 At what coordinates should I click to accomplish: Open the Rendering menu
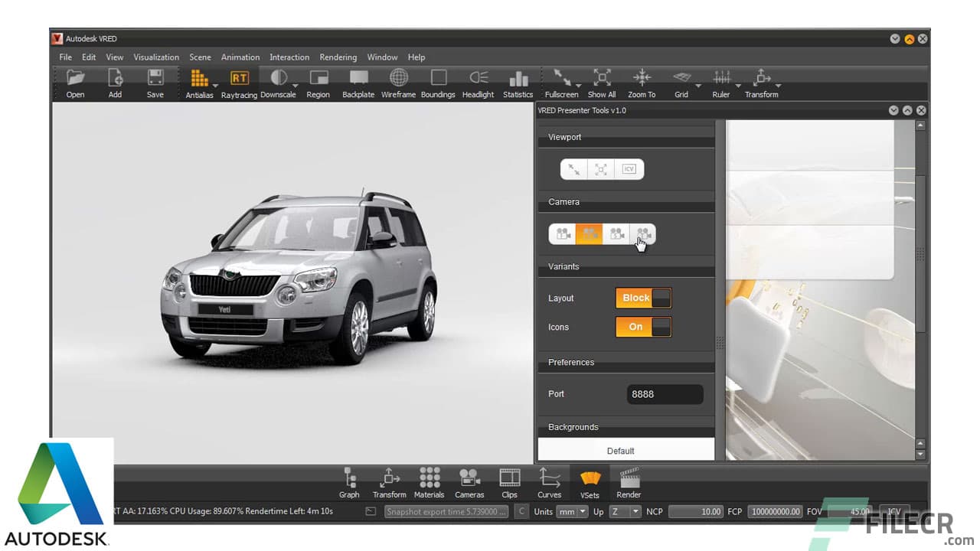(338, 57)
